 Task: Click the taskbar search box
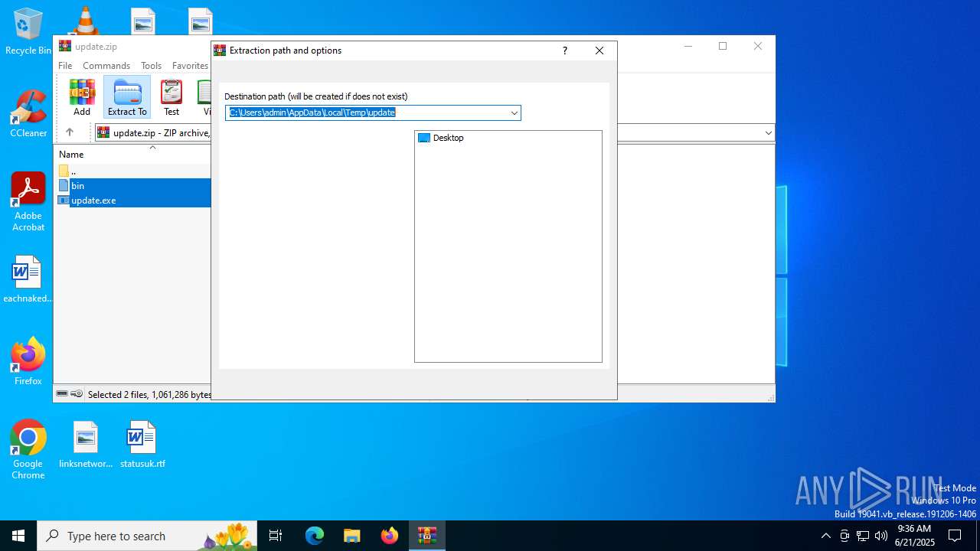pos(147,536)
